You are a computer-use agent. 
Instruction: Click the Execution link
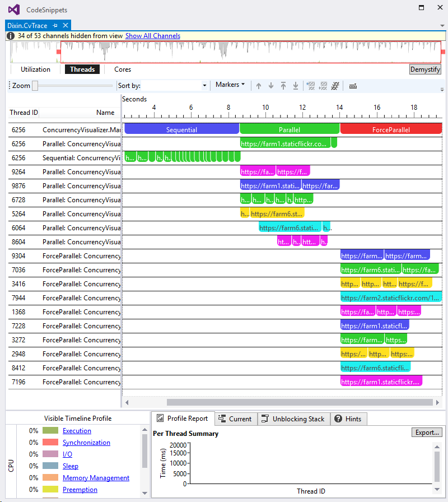coord(77,431)
